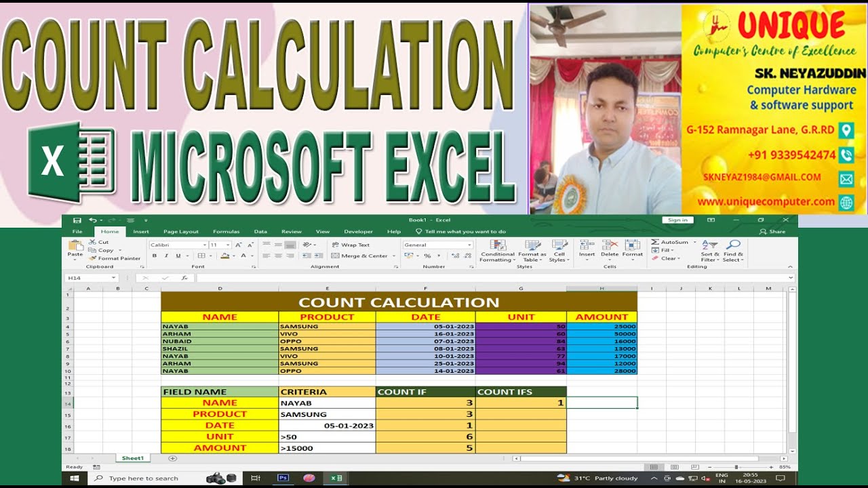Switch to the Formulas tab

[226, 232]
